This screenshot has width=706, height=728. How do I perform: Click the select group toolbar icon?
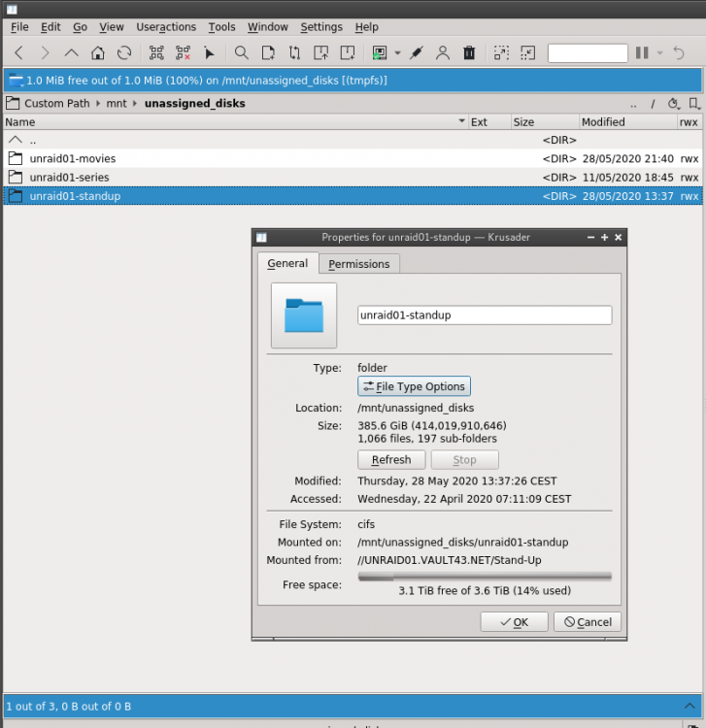coord(156,53)
